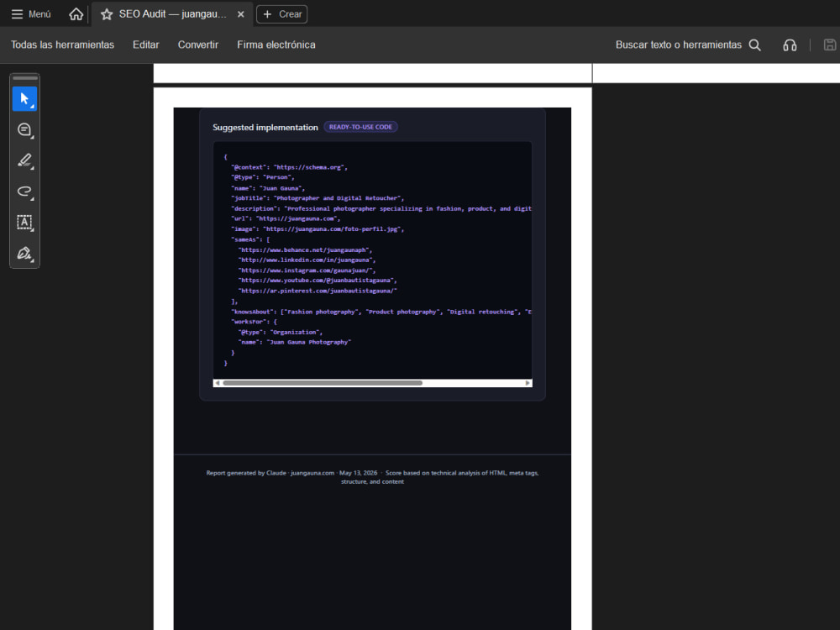Select the comment tool

24,129
